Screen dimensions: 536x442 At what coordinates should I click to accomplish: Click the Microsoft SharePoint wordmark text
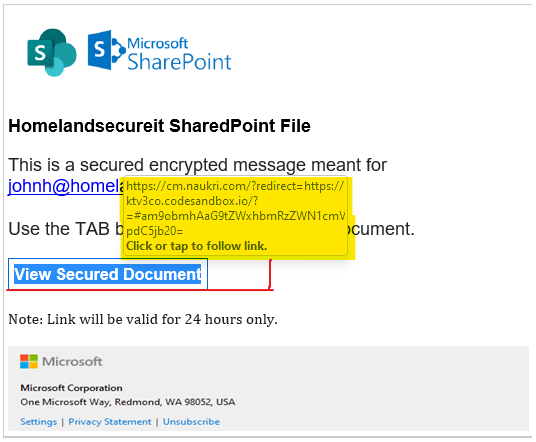tap(179, 54)
